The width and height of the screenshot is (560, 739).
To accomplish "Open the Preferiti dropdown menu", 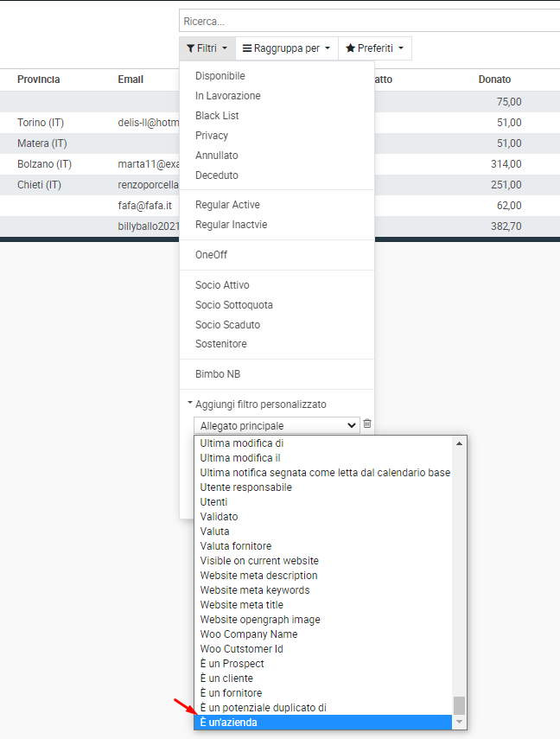I will (x=374, y=48).
